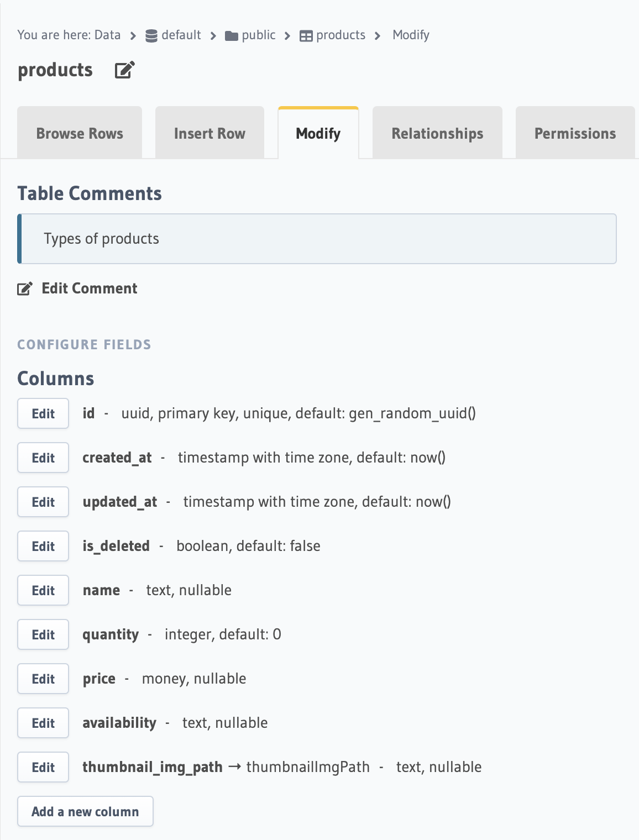The width and height of the screenshot is (639, 840).
Task: Open the Browse Rows tab
Action: tap(80, 133)
